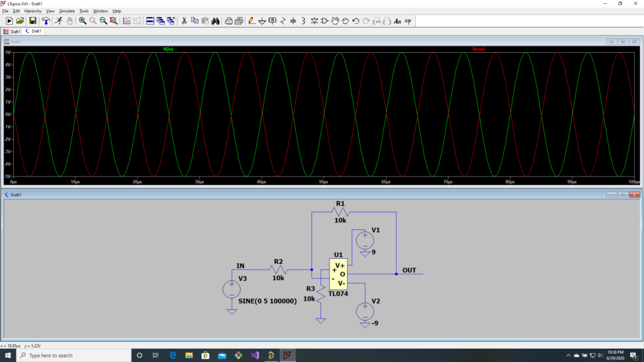Click the Save floppy disk icon
The width and height of the screenshot is (644, 362).
pos(33,21)
